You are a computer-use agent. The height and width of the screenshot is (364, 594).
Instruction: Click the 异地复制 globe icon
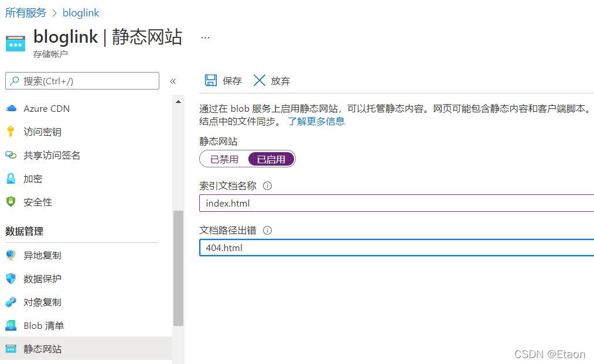pos(11,255)
